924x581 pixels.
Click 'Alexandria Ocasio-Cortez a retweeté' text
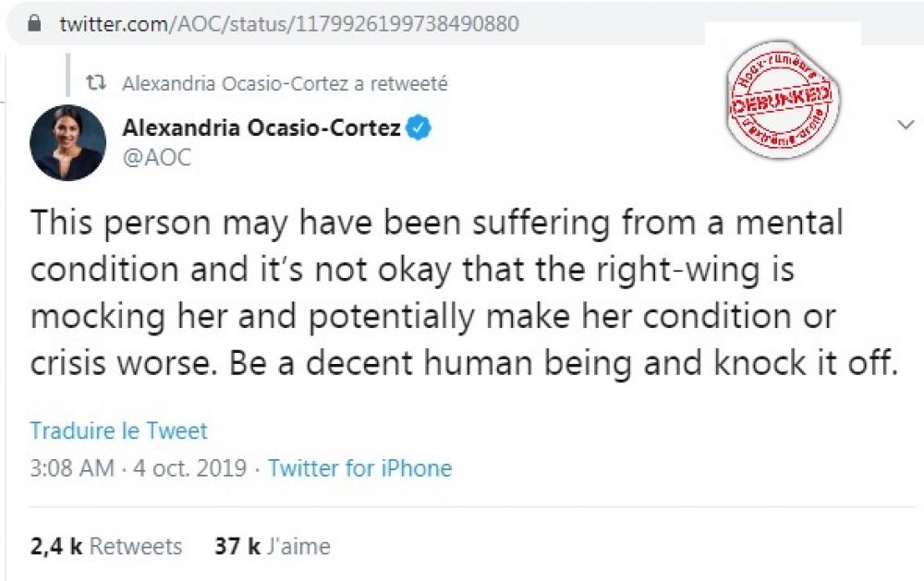[x=285, y=84]
